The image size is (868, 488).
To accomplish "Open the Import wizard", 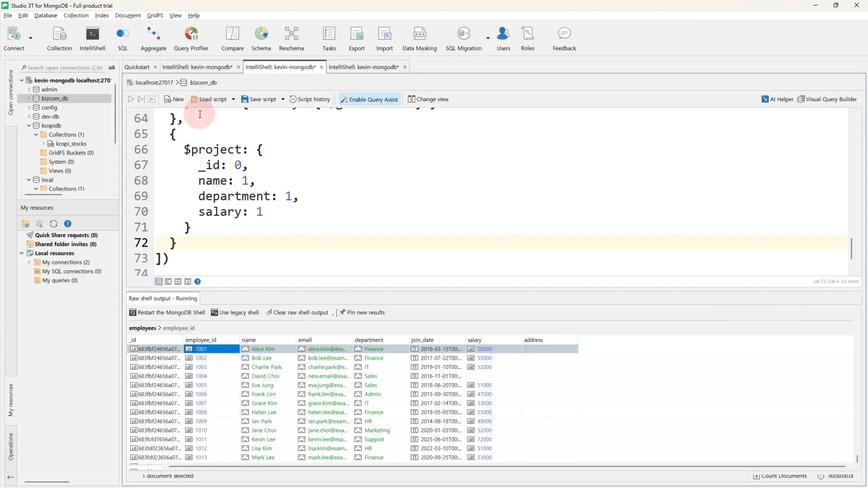I will [x=385, y=39].
